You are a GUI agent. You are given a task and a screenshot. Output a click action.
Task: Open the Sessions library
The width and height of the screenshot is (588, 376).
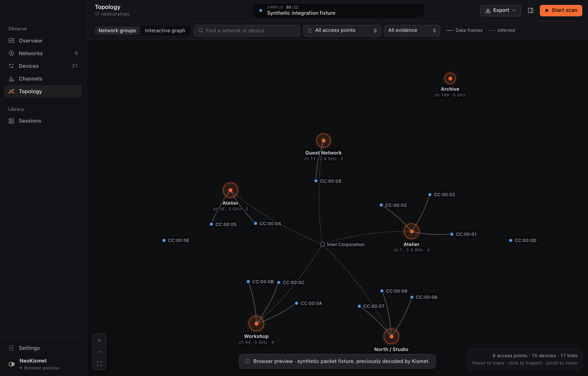tap(43, 121)
